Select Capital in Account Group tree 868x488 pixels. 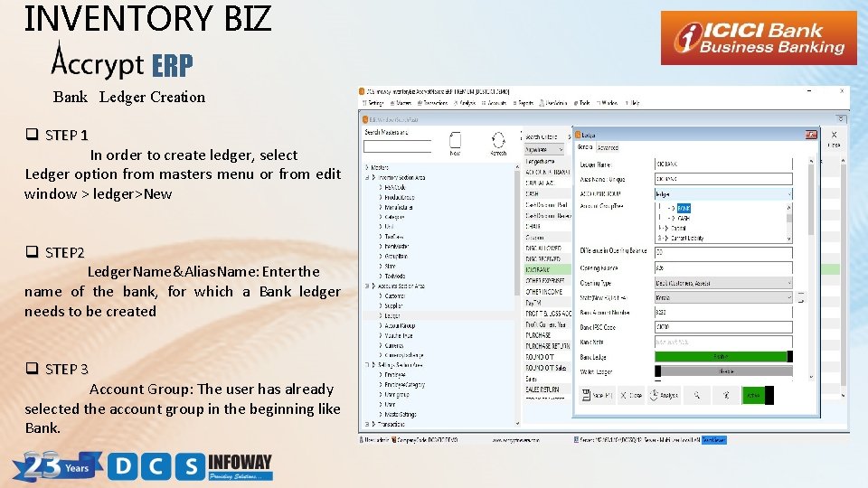[x=679, y=228]
